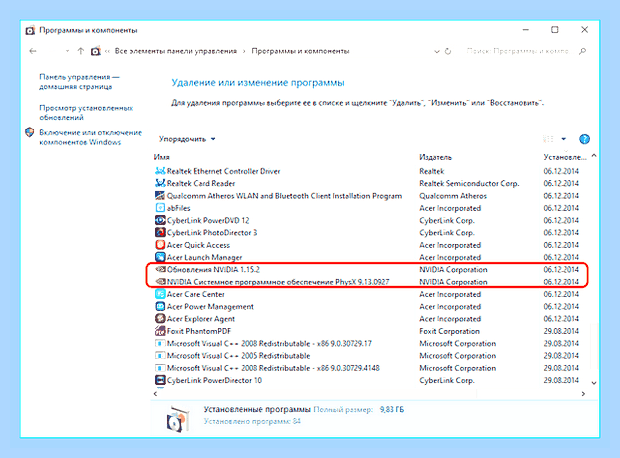620x458 pixels.
Task: Expand the address bar double-chevron breadcrumb
Action: (107, 51)
